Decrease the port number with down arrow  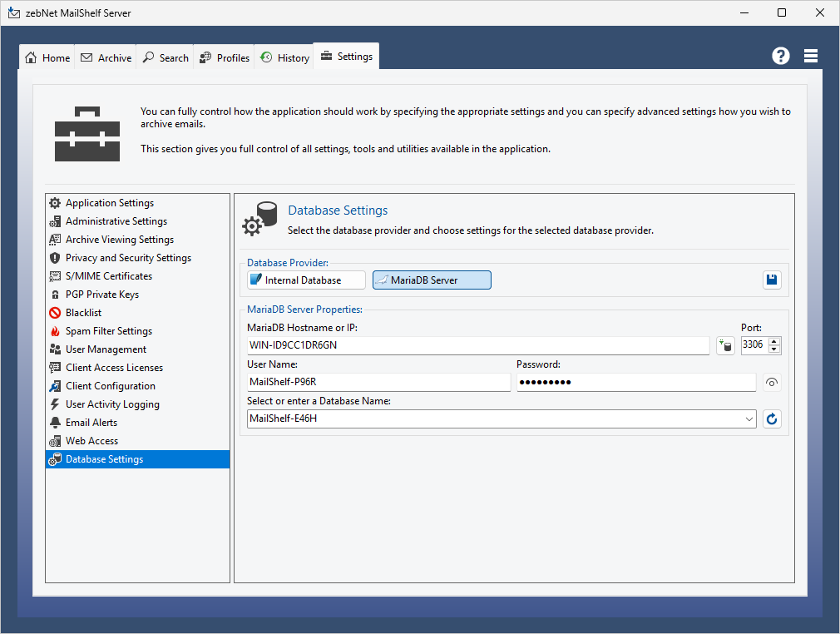pyautogui.click(x=774, y=349)
